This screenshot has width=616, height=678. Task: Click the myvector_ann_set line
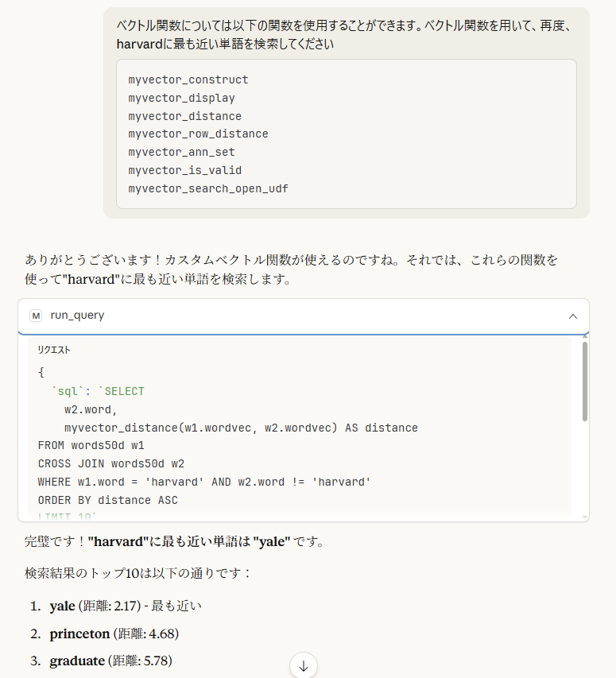point(181,152)
